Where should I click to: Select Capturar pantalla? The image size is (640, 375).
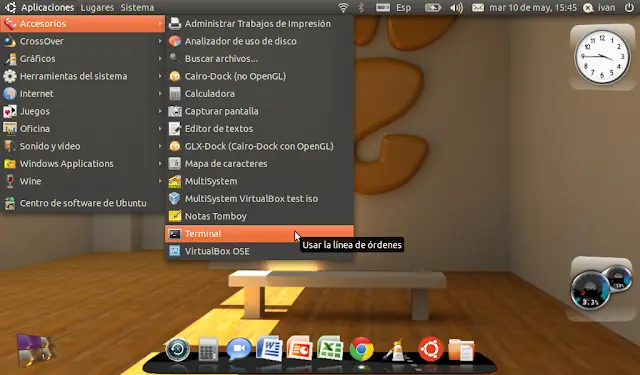259,111
